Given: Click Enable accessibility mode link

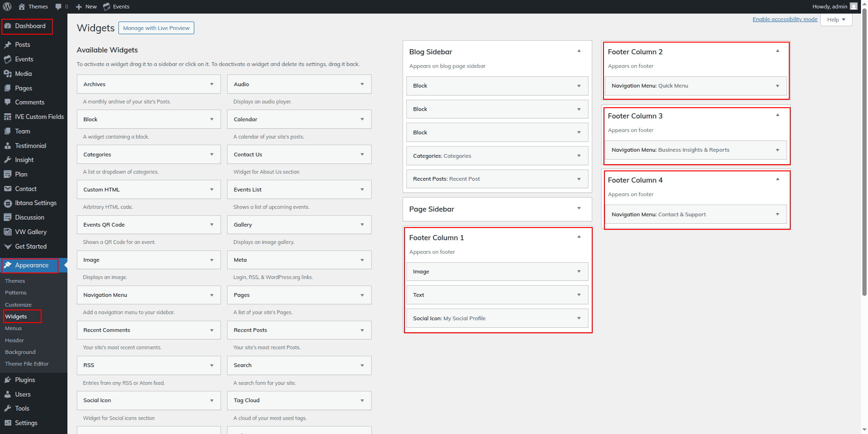Looking at the screenshot, I should [x=785, y=19].
